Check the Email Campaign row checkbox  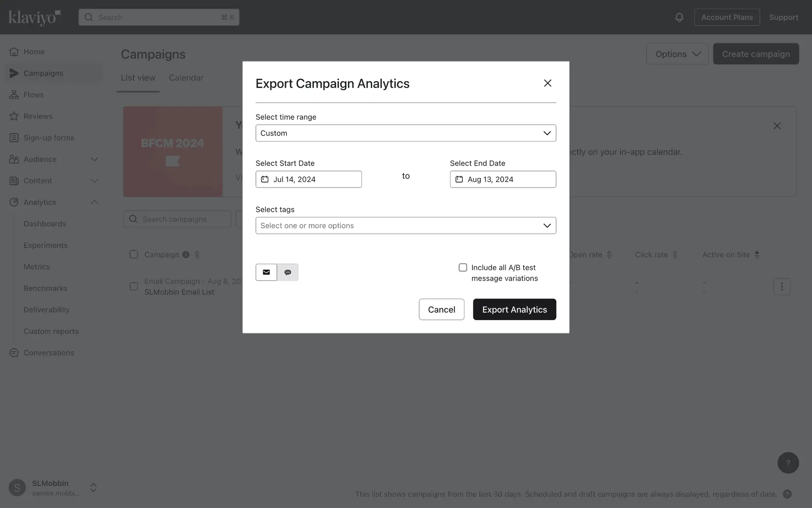pos(134,287)
